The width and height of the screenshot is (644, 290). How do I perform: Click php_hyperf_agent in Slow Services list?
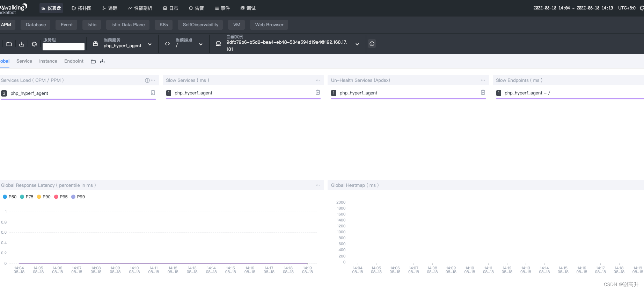[193, 93]
